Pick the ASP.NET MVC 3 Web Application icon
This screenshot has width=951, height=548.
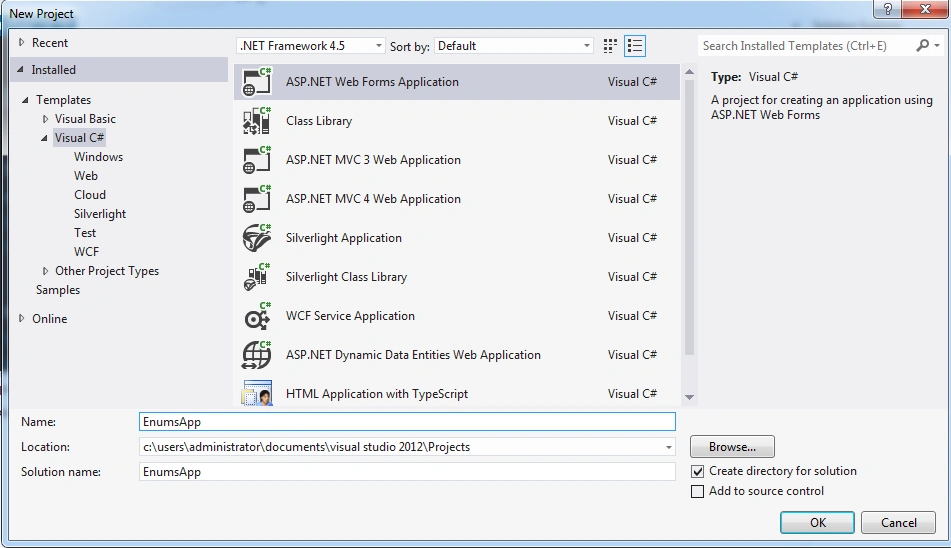(257, 160)
